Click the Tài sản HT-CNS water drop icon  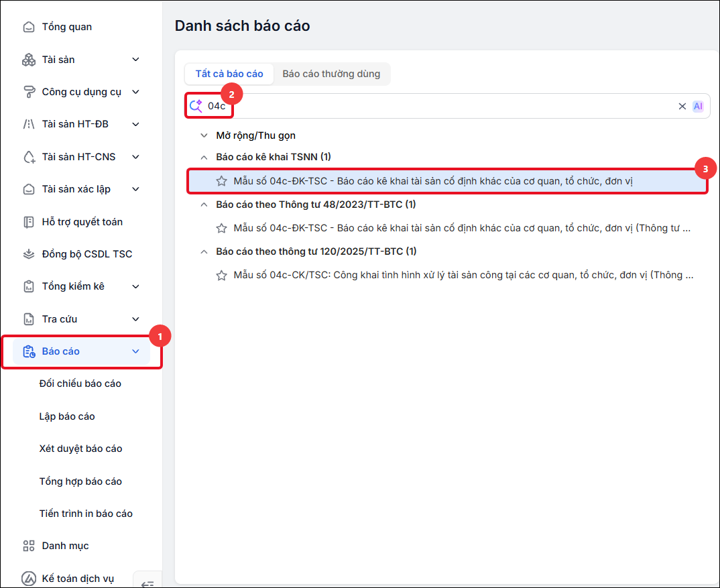point(29,157)
